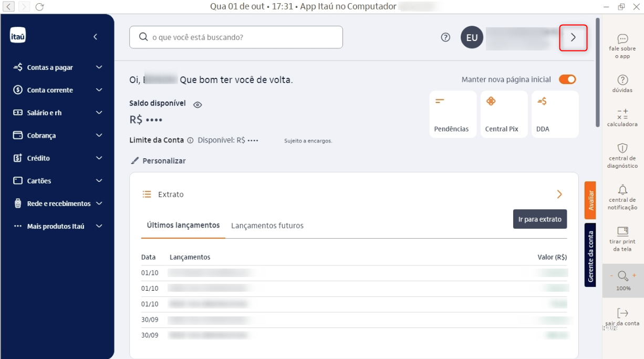Select the Pendências shortcut
Viewport: 644px width, 359px height.
click(x=452, y=114)
